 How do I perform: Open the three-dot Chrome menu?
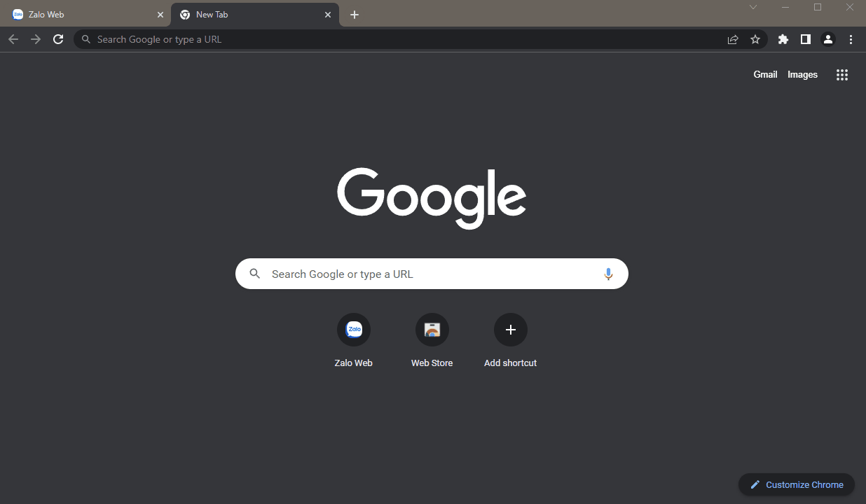tap(851, 39)
